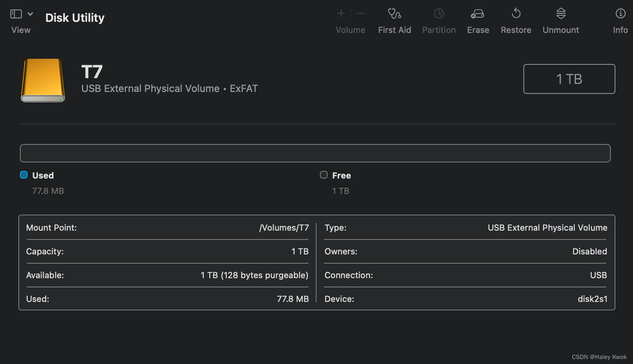Click the 77.8 MB under Used legend
The image size is (633, 364).
(48, 191)
